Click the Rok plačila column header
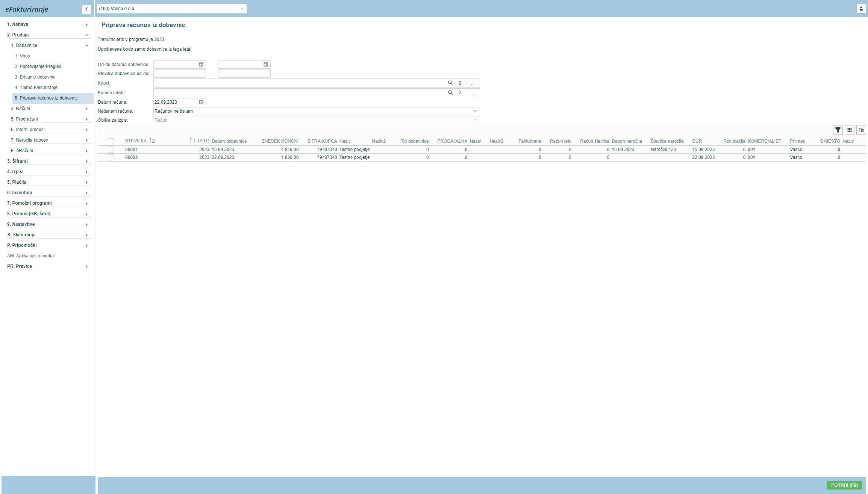 (734, 141)
